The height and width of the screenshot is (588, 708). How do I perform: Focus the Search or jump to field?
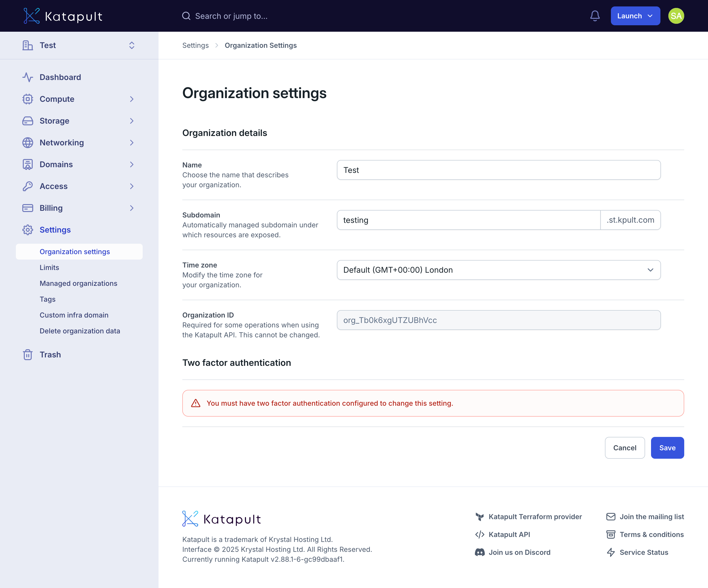tap(231, 16)
